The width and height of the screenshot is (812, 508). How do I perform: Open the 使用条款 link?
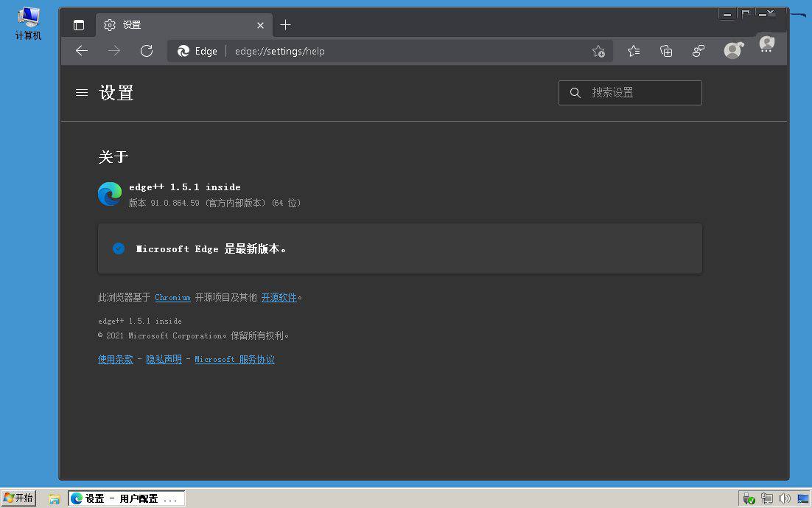[116, 359]
